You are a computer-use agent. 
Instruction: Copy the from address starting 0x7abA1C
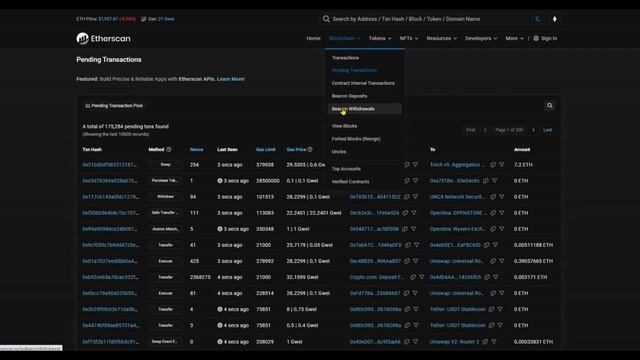(x=408, y=245)
